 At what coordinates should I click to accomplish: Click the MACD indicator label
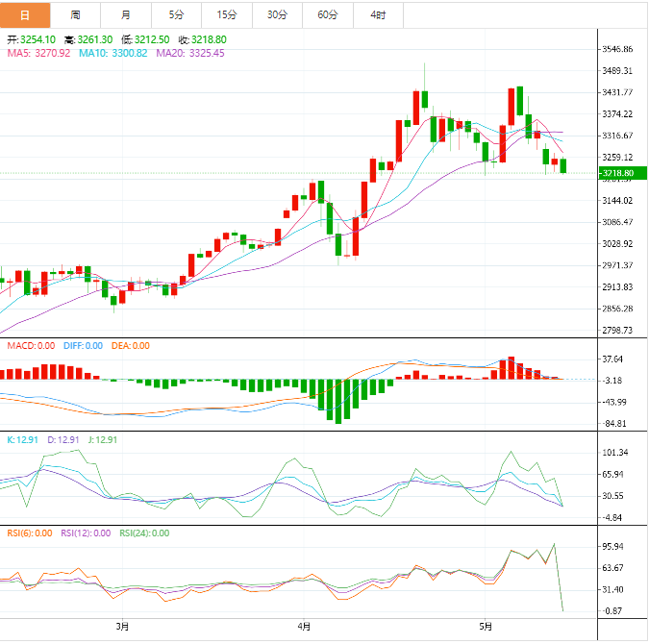[x=33, y=345]
